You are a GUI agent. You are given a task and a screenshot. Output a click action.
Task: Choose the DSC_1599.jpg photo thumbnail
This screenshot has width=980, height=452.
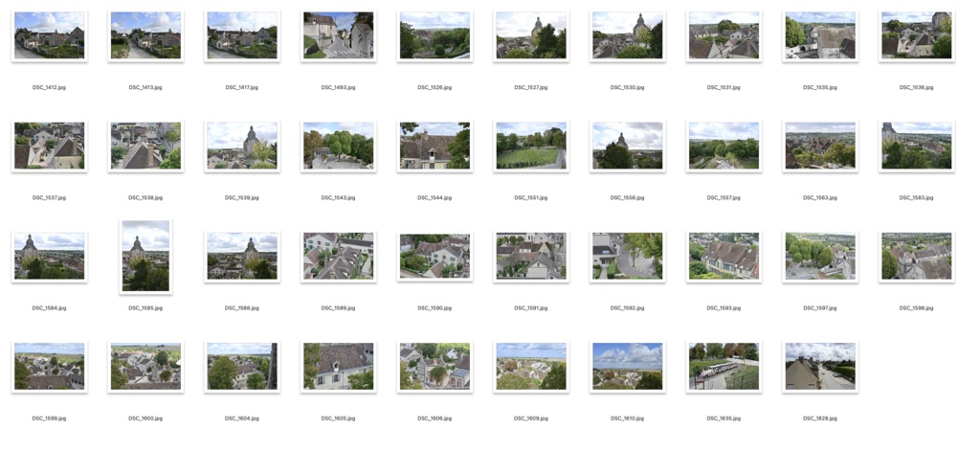(50, 367)
